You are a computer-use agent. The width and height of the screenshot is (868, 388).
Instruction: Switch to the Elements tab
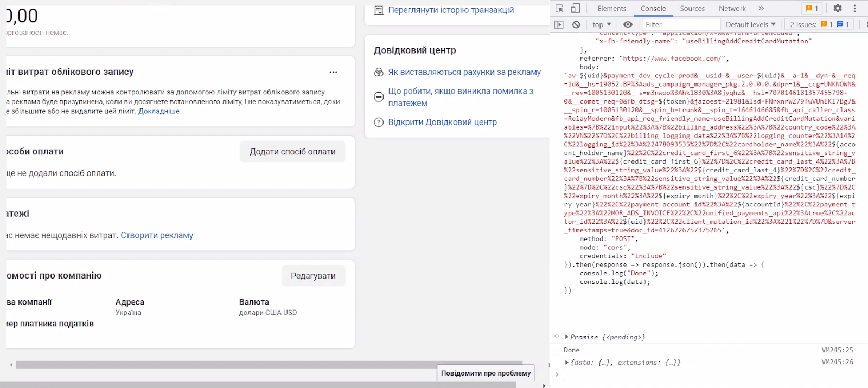[x=611, y=8]
